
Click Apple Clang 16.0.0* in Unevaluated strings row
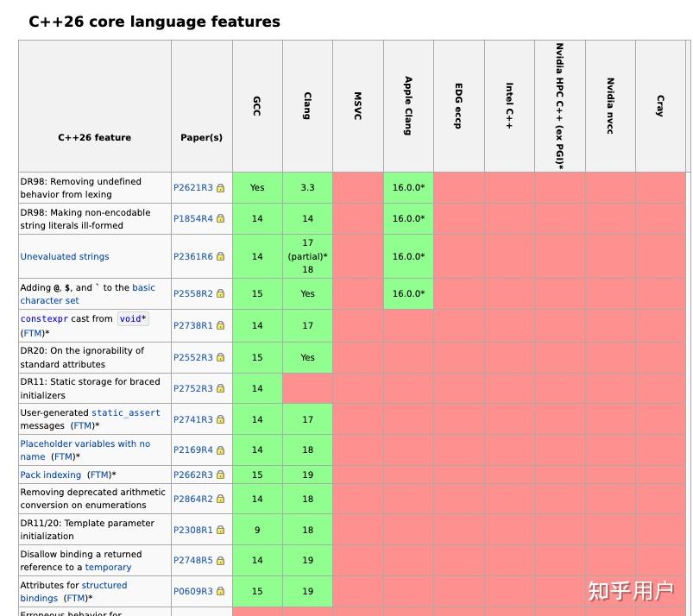coord(408,256)
